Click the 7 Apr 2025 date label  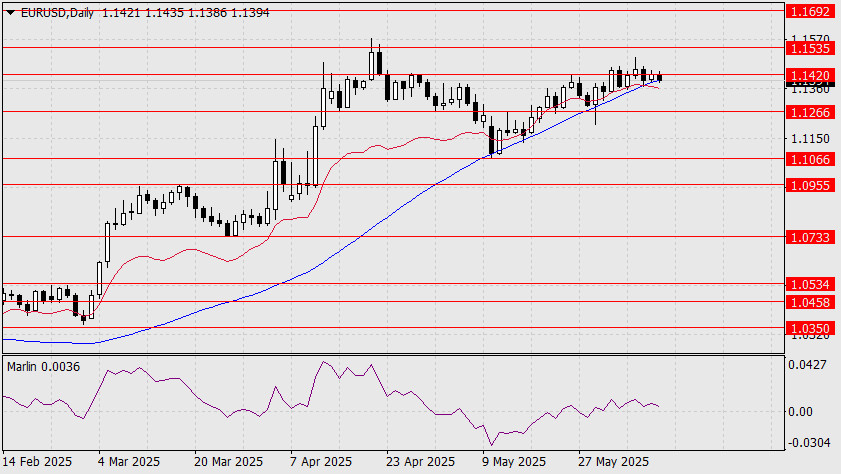click(x=321, y=462)
